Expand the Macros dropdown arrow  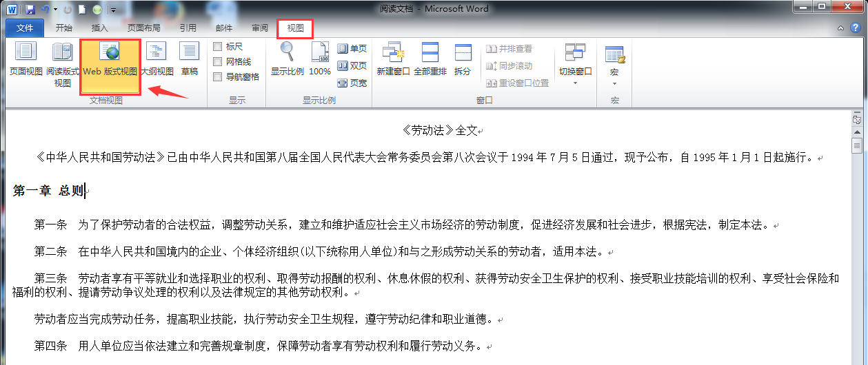pos(614,83)
